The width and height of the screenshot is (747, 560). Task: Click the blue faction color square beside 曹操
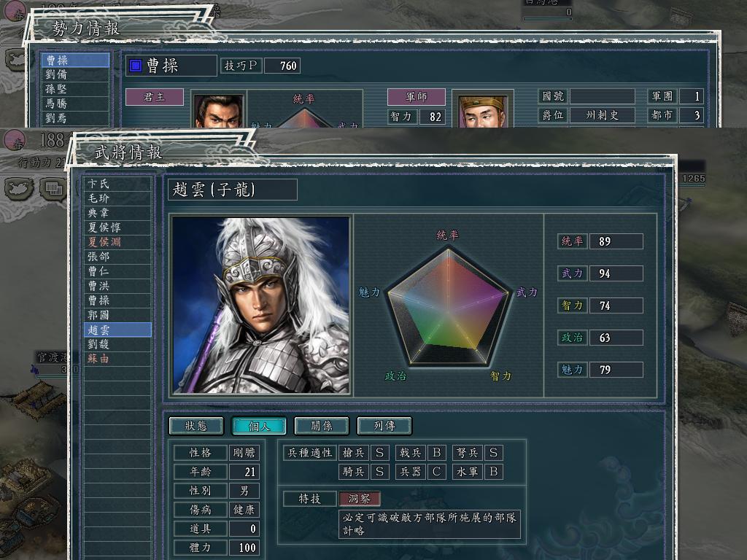click(x=136, y=65)
